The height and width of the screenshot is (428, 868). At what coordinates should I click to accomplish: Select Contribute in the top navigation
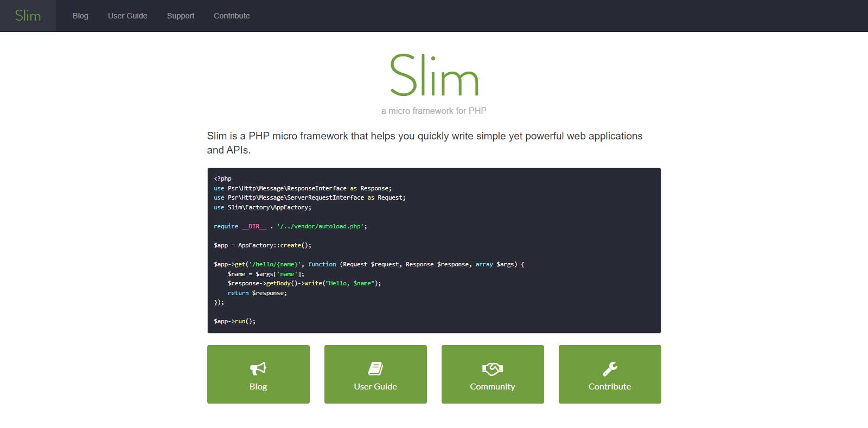232,16
